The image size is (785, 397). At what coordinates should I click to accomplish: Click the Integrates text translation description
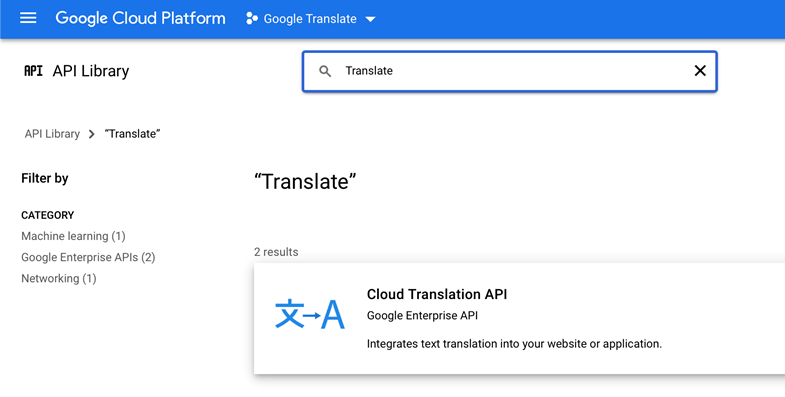[514, 344]
